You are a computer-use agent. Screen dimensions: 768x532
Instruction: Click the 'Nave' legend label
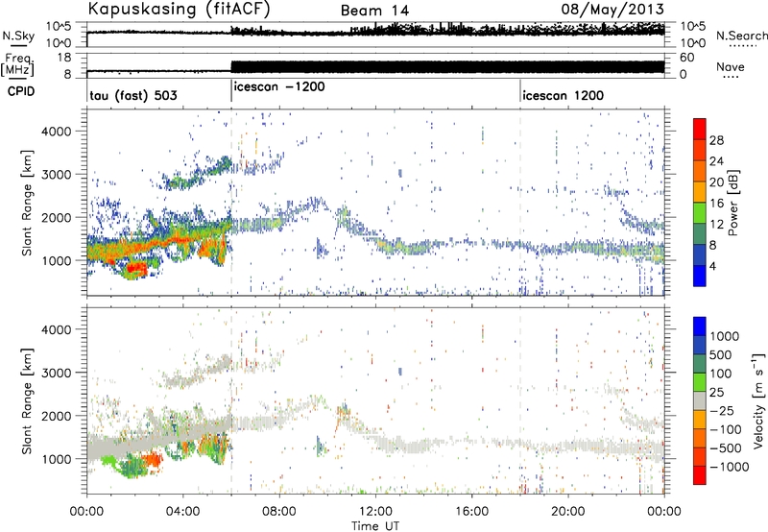click(x=731, y=66)
